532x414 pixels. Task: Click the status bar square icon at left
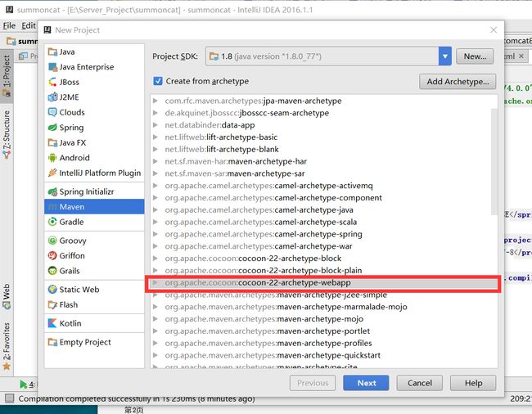[x=10, y=398]
